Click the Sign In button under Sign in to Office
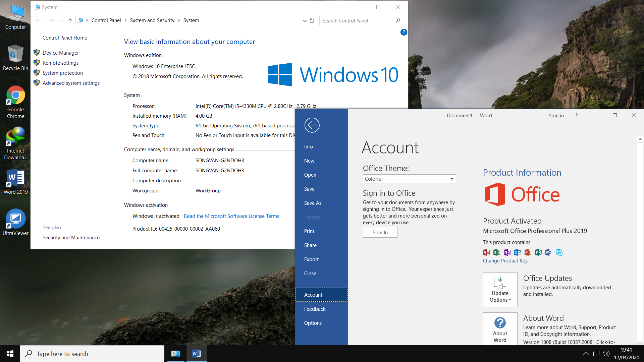This screenshot has width=644, height=362. coord(380,233)
